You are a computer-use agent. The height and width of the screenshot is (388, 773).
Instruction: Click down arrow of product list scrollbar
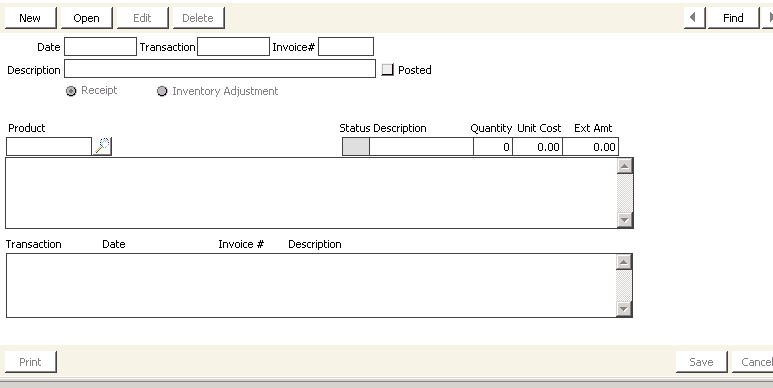pos(625,220)
